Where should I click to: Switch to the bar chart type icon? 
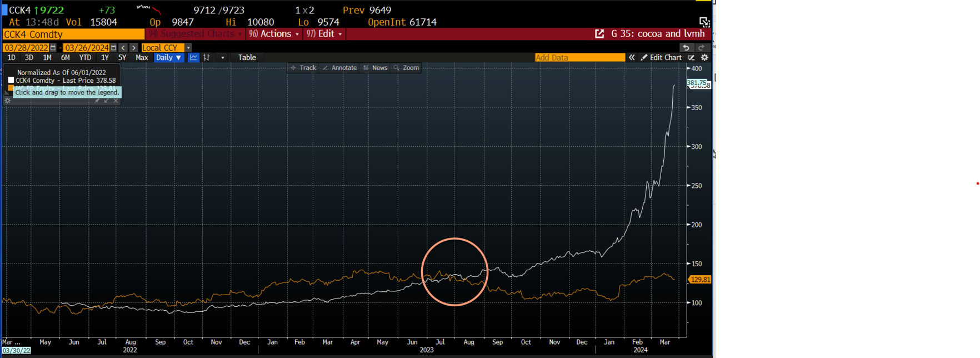(207, 58)
